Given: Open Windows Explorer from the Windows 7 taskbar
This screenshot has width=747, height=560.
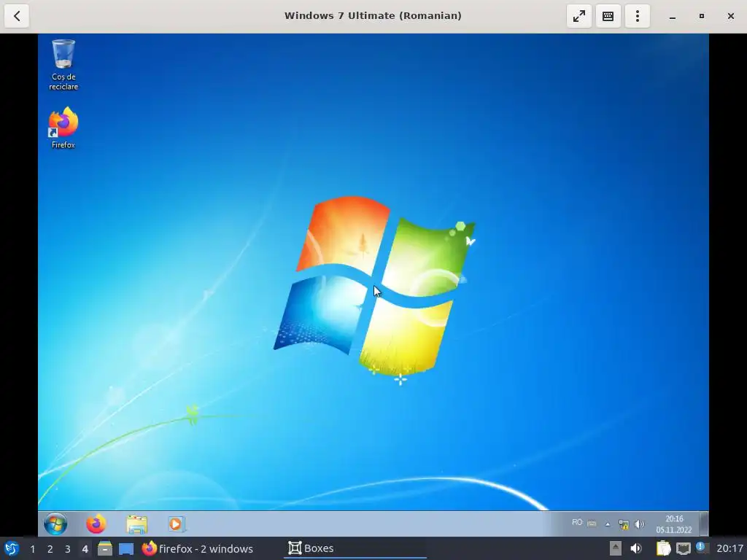Looking at the screenshot, I should [x=136, y=524].
